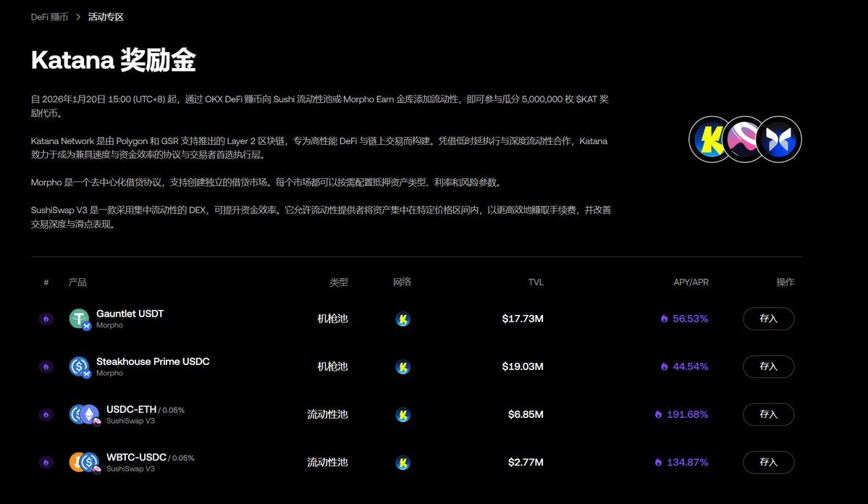The image size is (868, 504).
Task: Sort by the TVL column header
Action: [535, 282]
